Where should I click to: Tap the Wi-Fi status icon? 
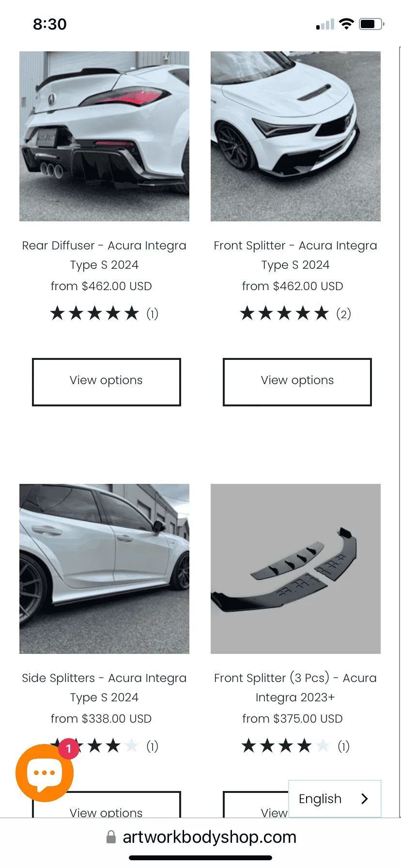click(346, 24)
